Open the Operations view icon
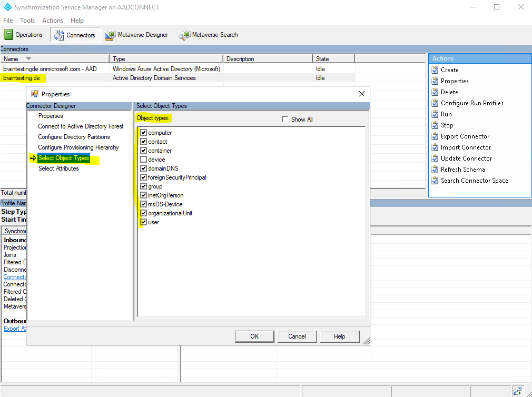 click(x=8, y=35)
